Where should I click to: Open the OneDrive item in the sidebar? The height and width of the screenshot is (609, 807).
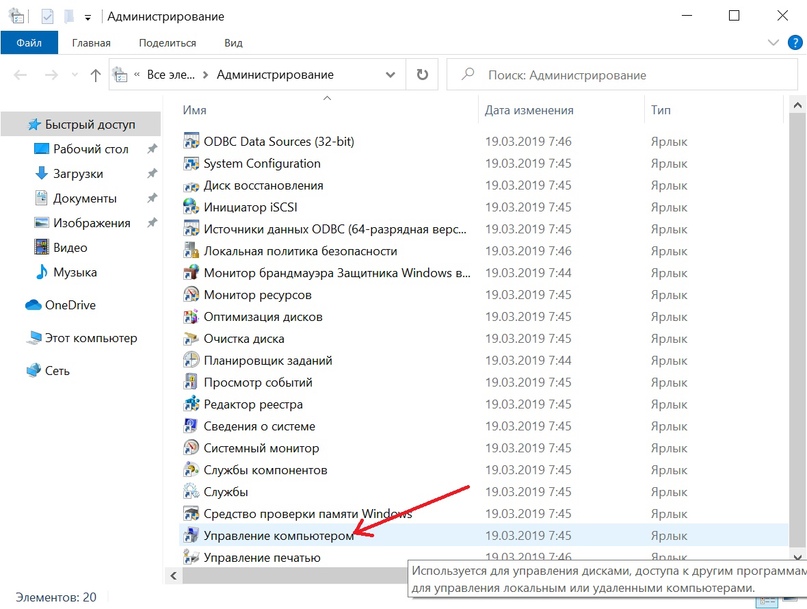[69, 305]
